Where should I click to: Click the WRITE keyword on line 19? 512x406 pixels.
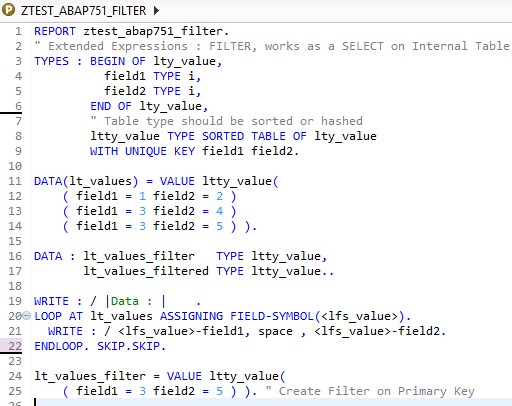51,301
